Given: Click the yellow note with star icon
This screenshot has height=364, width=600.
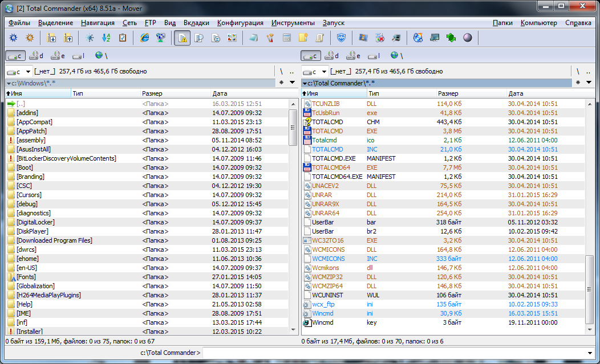Looking at the screenshot, I should click(303, 38).
